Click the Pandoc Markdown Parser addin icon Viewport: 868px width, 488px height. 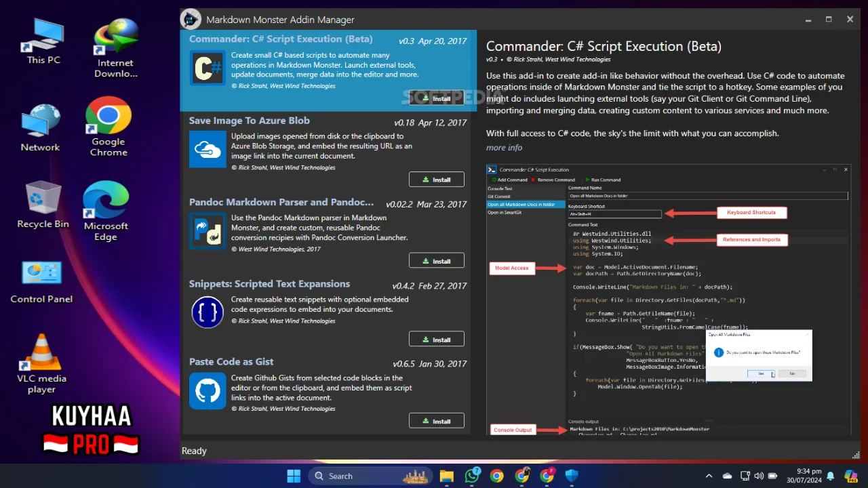tap(208, 230)
